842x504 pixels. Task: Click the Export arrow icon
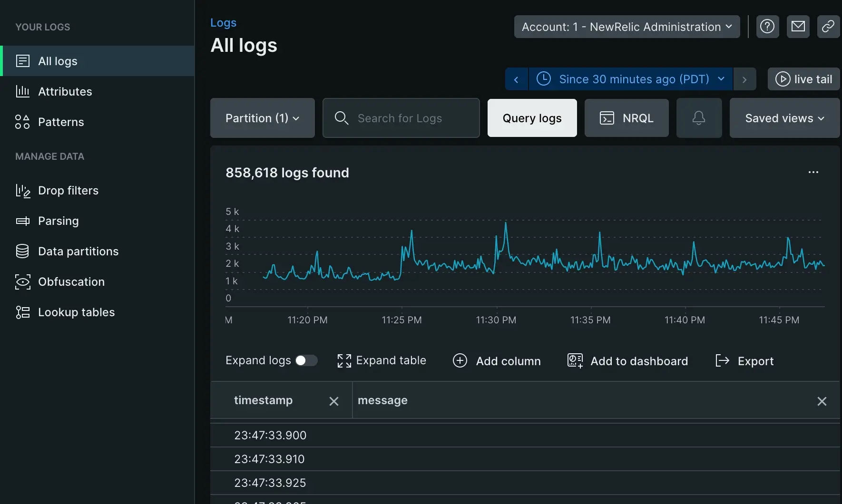722,360
